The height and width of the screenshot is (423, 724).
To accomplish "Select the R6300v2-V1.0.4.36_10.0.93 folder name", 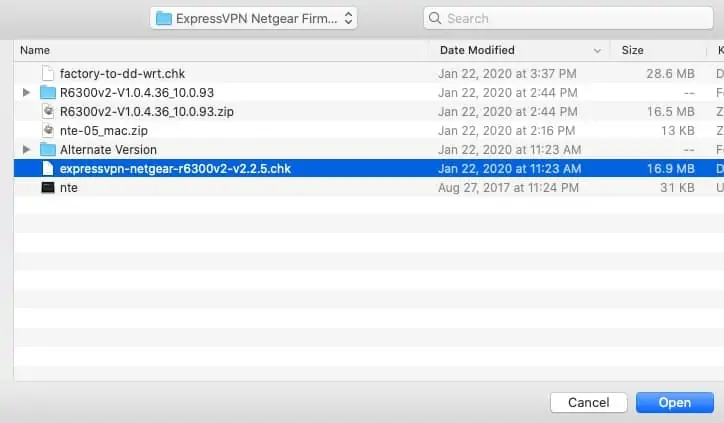I will [x=137, y=92].
